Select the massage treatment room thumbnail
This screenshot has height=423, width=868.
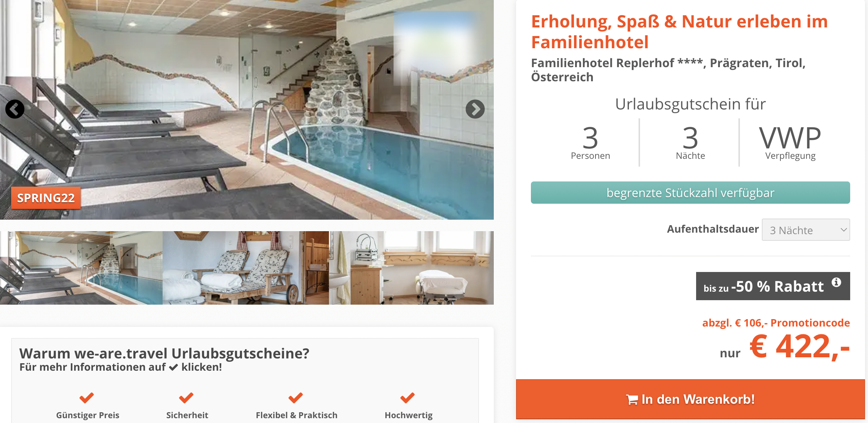(x=411, y=268)
